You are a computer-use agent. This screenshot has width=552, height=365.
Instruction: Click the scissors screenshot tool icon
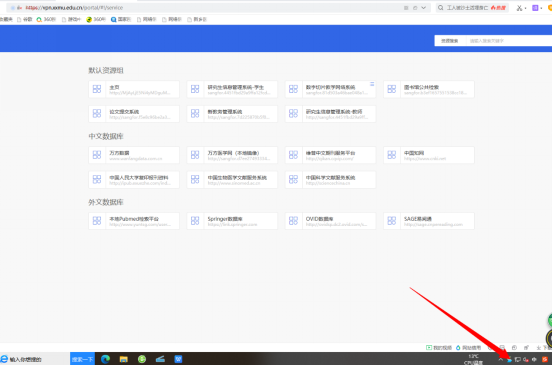[x=519, y=8]
